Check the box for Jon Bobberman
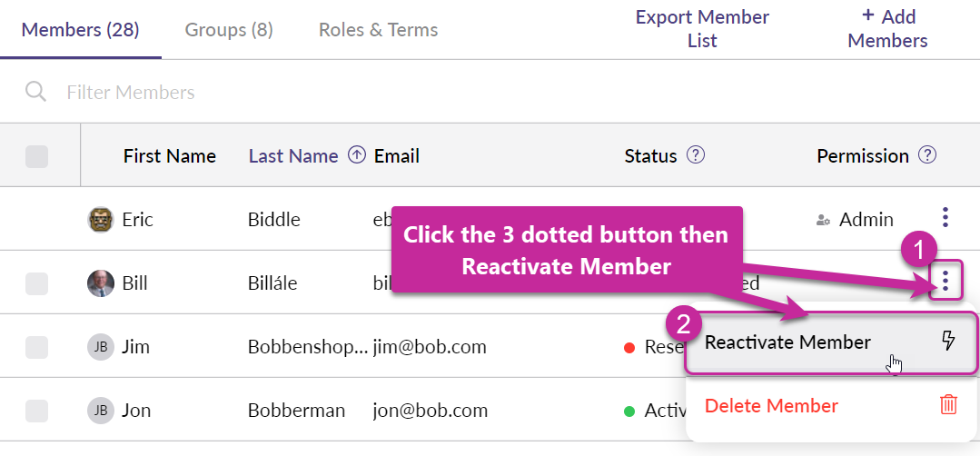980x456 pixels. pyautogui.click(x=36, y=411)
